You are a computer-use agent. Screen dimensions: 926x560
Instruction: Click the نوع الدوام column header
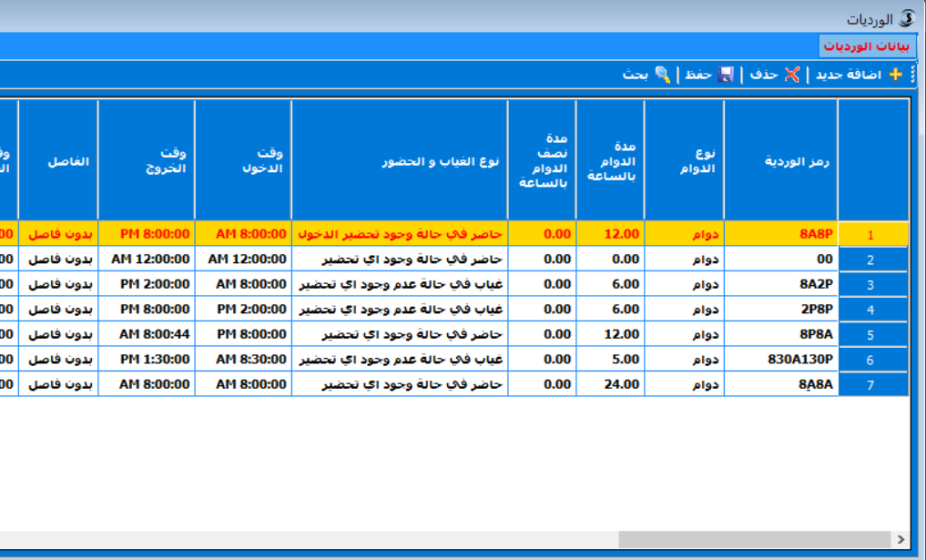(x=684, y=160)
